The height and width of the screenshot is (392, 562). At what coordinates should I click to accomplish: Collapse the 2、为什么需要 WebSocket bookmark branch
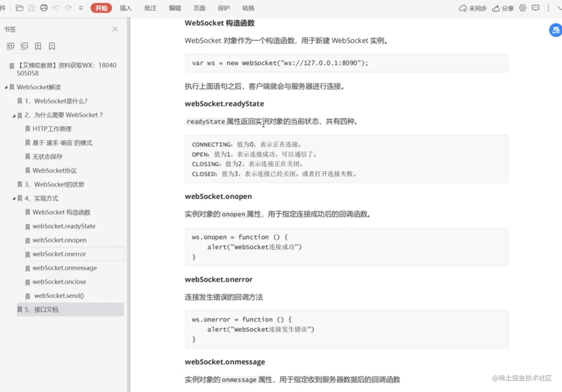14,116
